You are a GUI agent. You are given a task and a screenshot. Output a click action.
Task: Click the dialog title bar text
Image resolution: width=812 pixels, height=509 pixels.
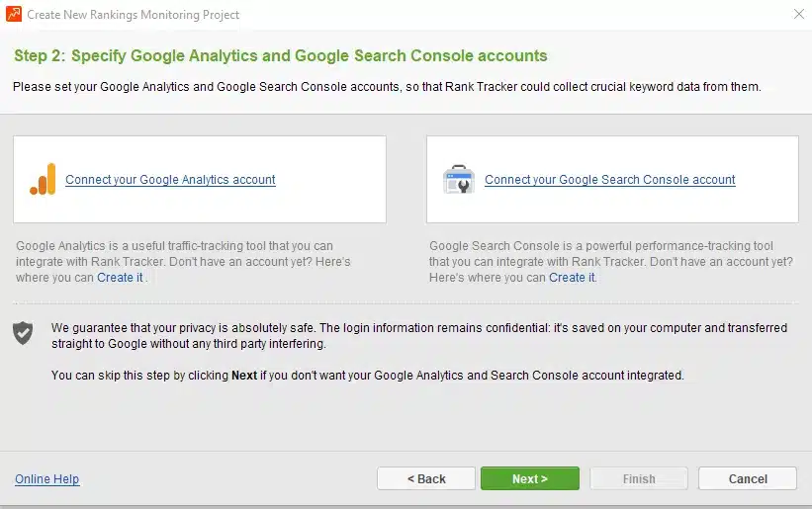point(134,15)
